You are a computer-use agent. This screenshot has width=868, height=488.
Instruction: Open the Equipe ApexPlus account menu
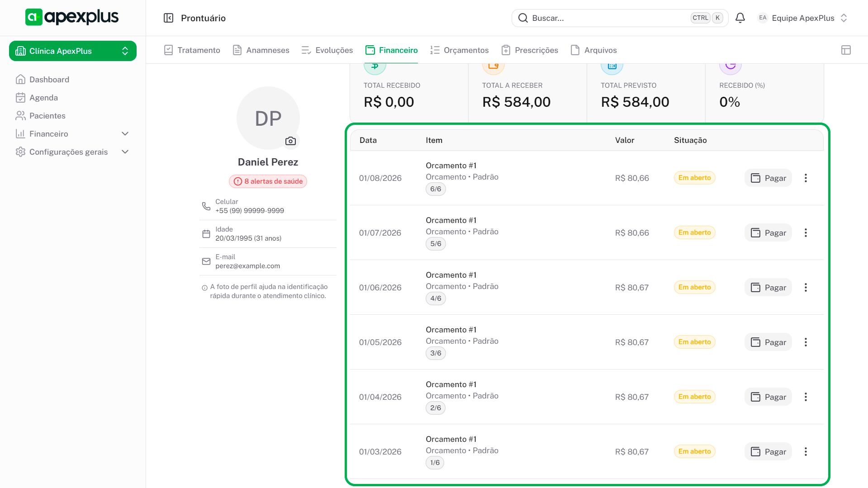[x=802, y=18]
